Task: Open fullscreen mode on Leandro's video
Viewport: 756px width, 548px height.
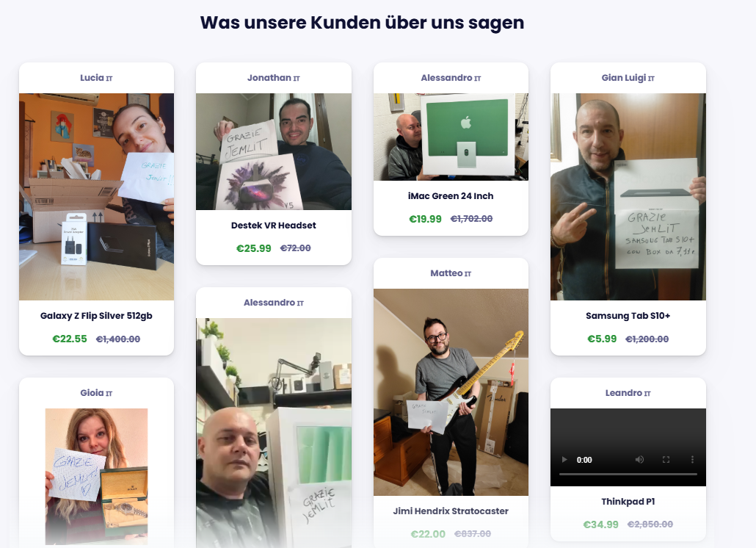Action: [x=666, y=460]
